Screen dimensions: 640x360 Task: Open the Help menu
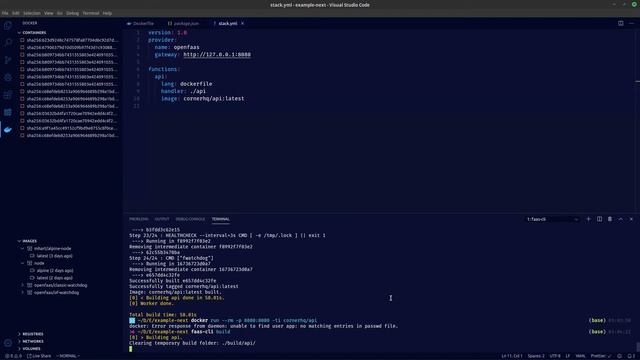point(107,13)
